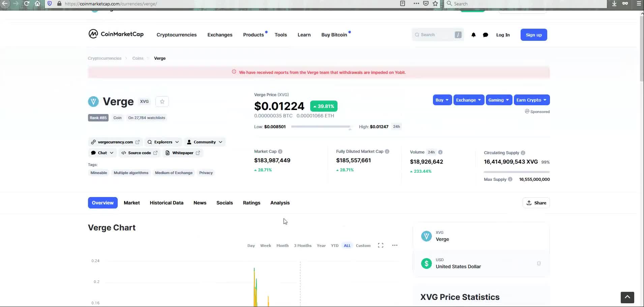Click the XVG converter coin icon
The height and width of the screenshot is (307, 644).
click(427, 236)
